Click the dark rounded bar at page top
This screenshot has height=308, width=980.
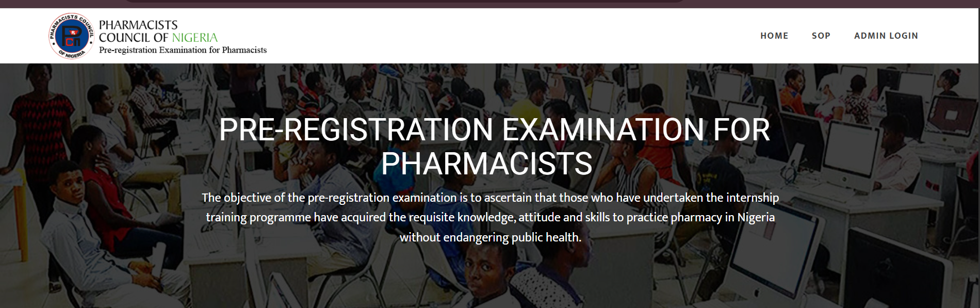[405, 2]
